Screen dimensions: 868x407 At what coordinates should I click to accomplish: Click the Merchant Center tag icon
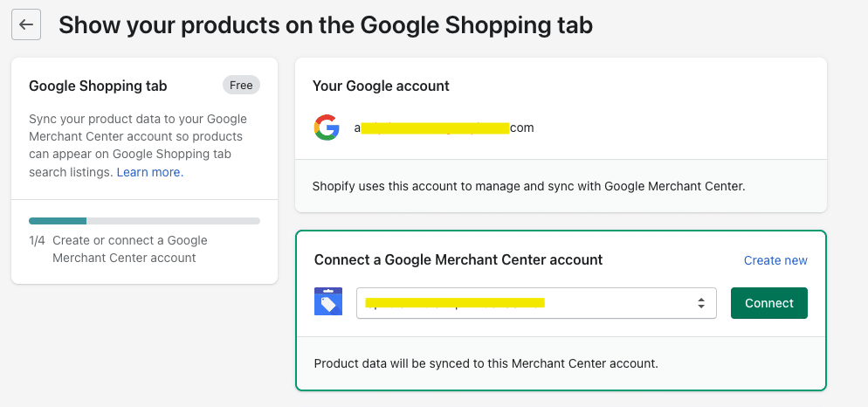(x=328, y=302)
